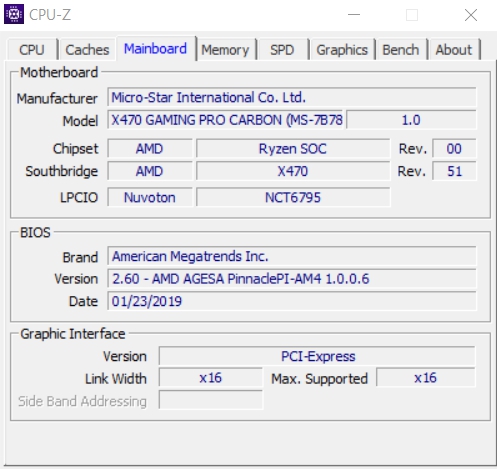The image size is (497, 469).
Task: Click the Max. Supported x16 value
Action: click(x=425, y=378)
